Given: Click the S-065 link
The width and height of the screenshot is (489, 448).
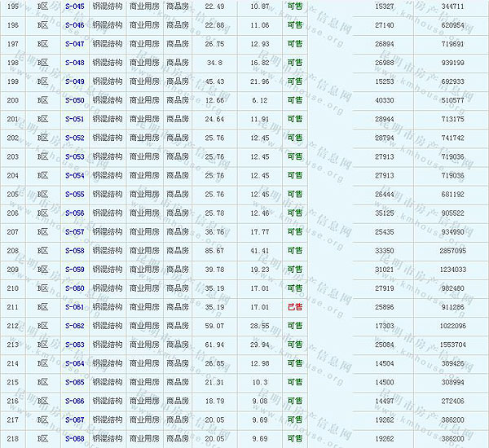Looking at the screenshot, I should point(74,382).
